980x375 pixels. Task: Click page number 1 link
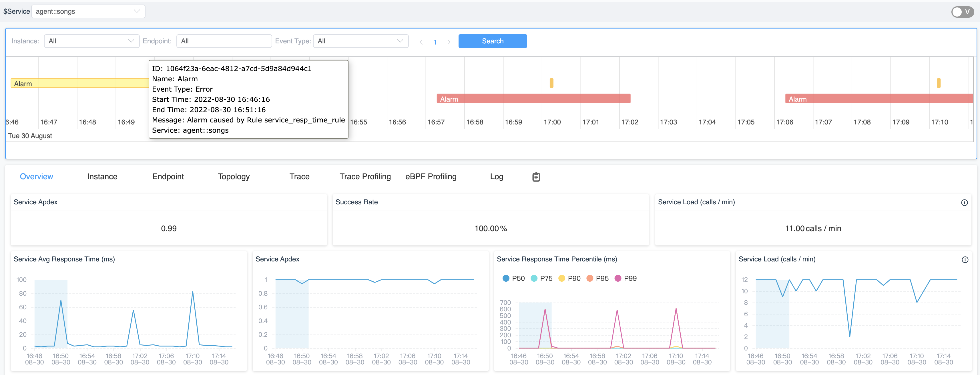pos(435,42)
